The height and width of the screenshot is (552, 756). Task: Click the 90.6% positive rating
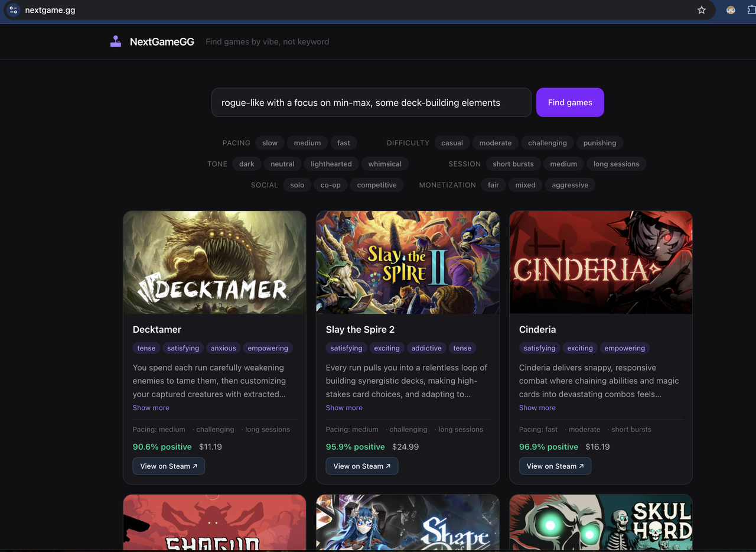(162, 447)
